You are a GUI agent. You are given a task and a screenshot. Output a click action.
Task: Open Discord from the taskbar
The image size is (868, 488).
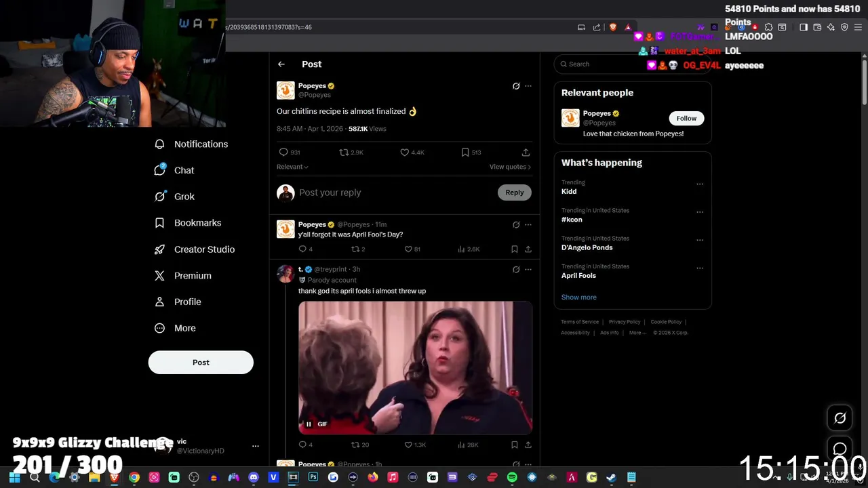click(254, 477)
